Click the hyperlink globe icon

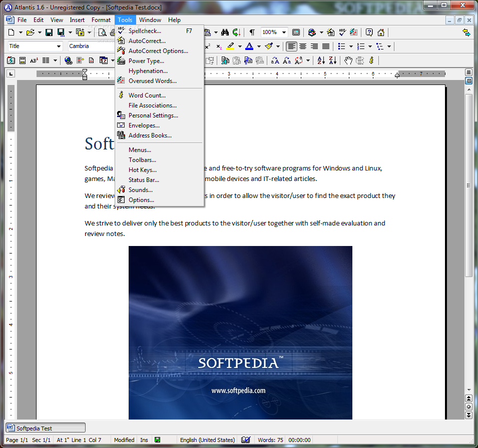point(68,60)
